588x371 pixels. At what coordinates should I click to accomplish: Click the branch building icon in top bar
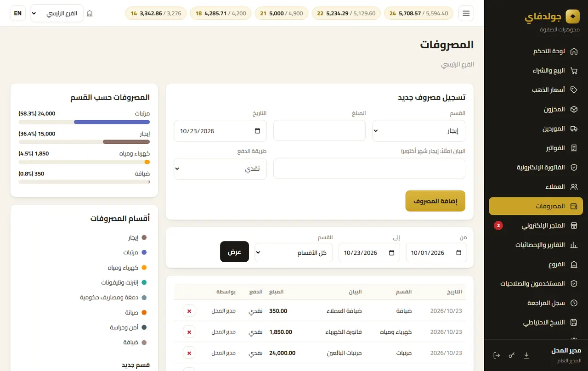90,13
